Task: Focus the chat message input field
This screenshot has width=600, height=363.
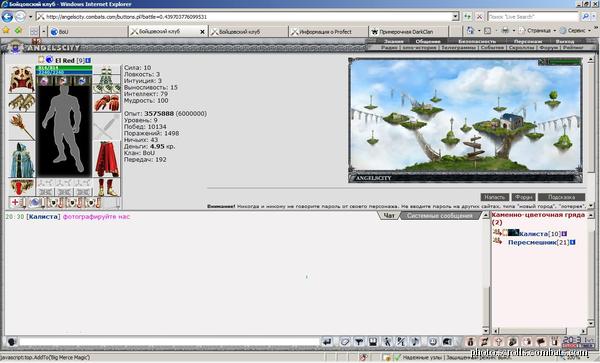Action: coord(170,342)
